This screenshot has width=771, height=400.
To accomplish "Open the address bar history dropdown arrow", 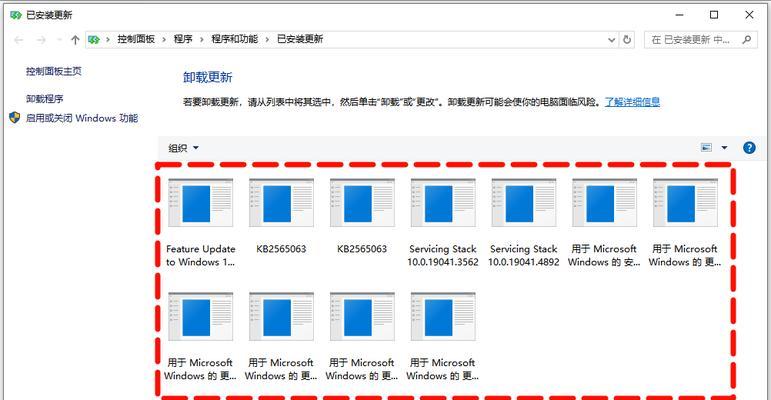I will (612, 40).
